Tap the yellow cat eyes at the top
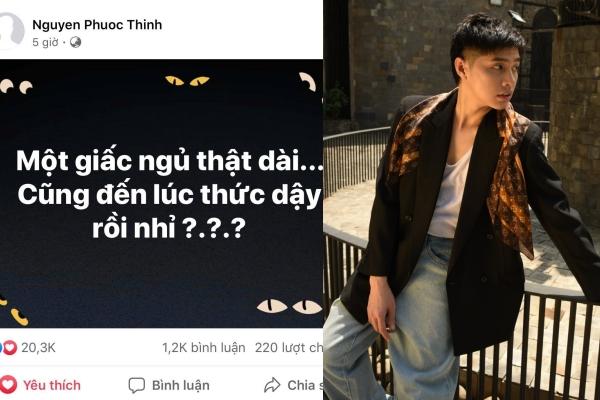This screenshot has height=400, width=600. (188, 81)
